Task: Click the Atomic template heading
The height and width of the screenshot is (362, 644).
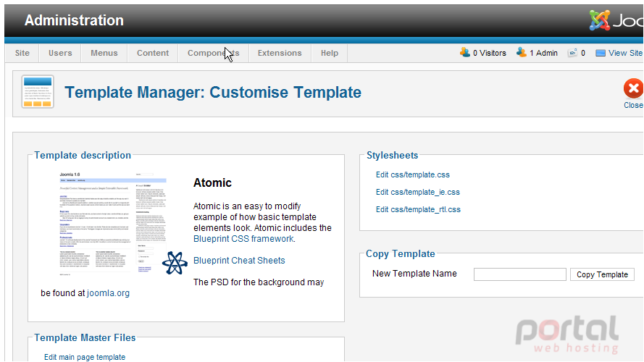Action: [x=212, y=182]
